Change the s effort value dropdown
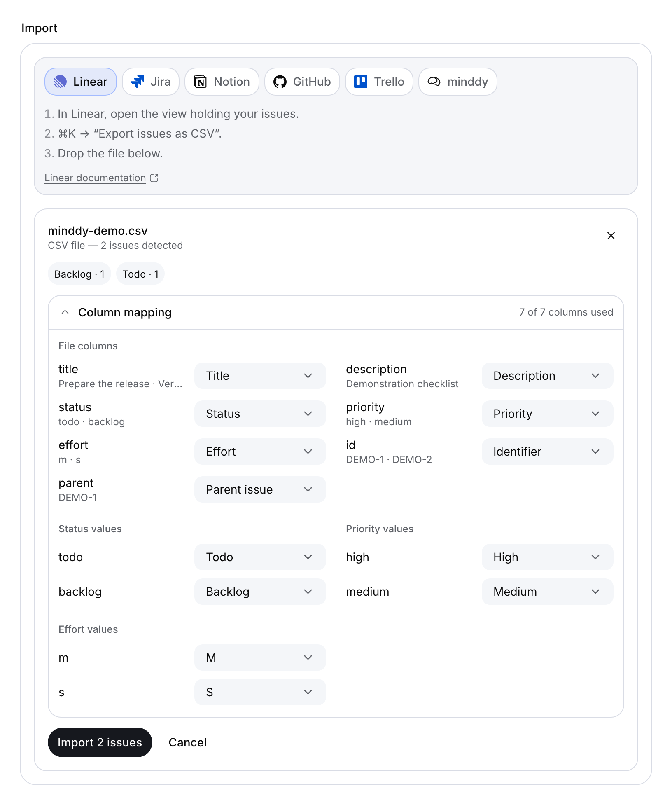The width and height of the screenshot is (672, 805). (260, 692)
